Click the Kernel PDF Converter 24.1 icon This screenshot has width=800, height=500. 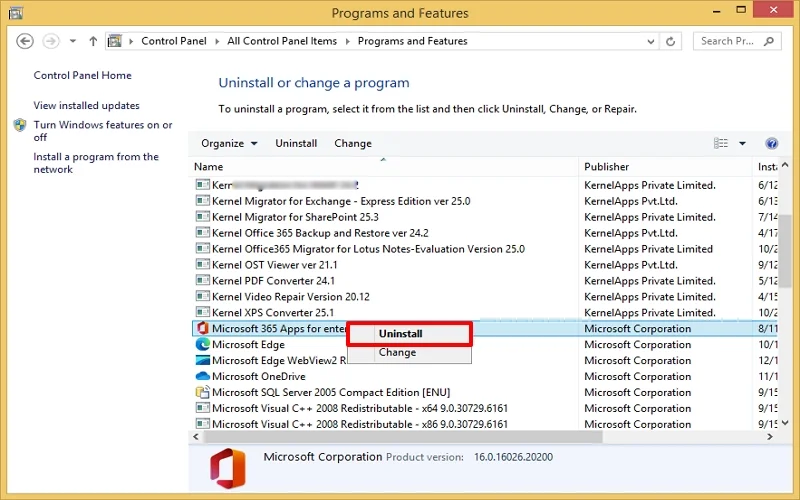pos(203,281)
